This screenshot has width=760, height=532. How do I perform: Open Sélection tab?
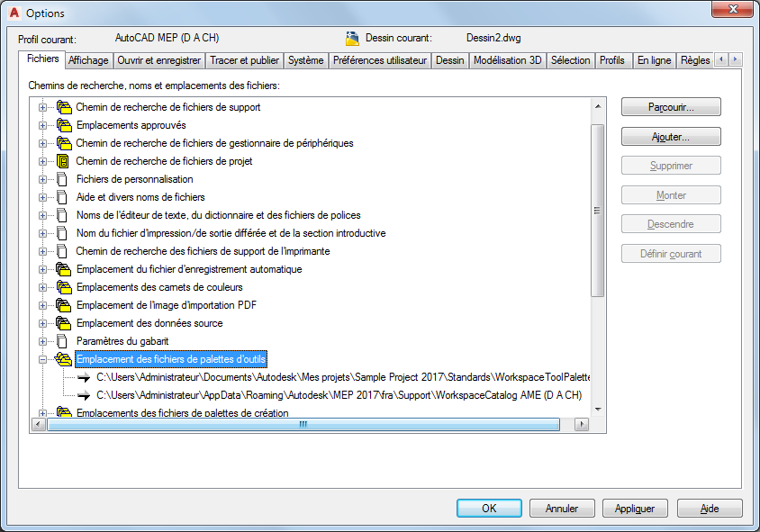coord(571,60)
